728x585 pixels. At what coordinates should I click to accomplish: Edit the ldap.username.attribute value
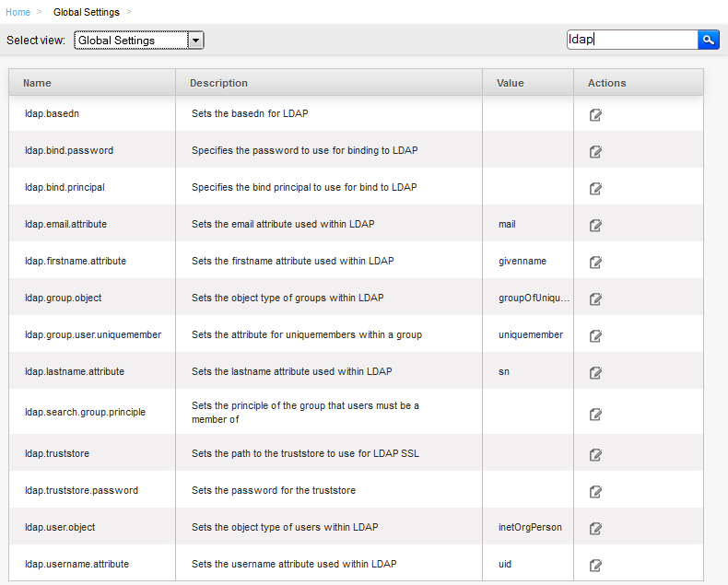(x=595, y=565)
